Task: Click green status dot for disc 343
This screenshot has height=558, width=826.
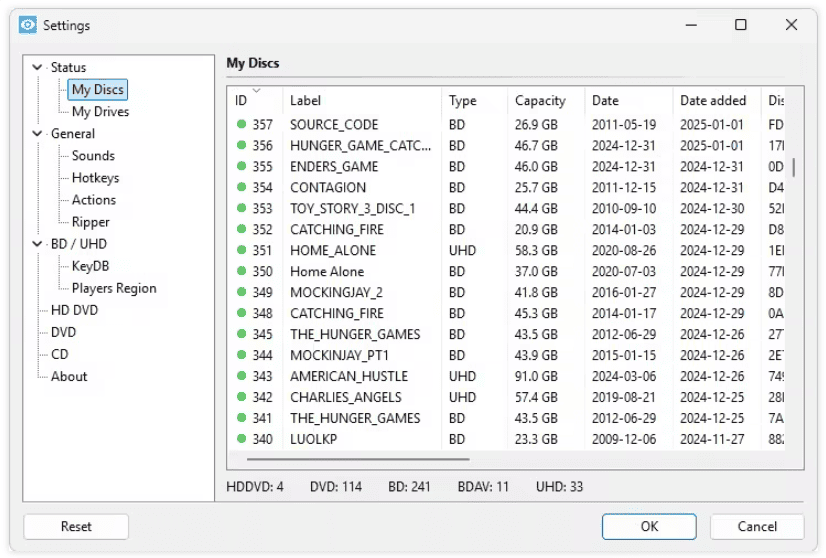Action: (241, 376)
